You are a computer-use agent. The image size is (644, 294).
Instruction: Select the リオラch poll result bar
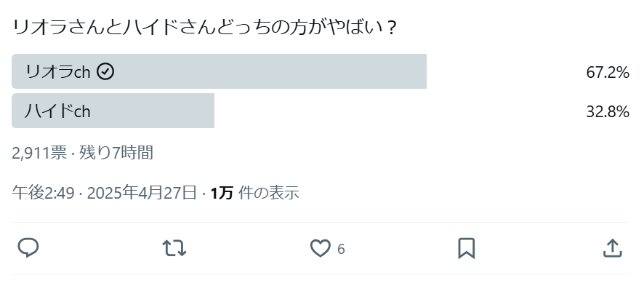254,71
